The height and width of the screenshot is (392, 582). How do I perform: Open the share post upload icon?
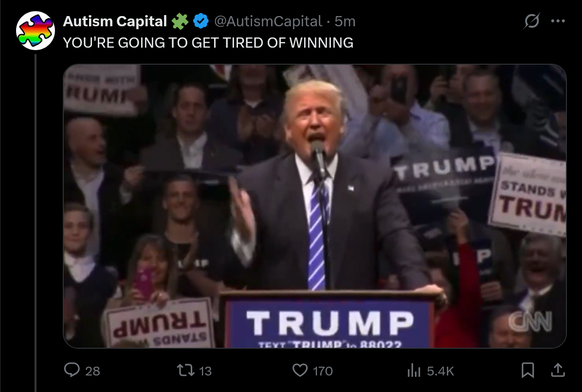click(558, 370)
